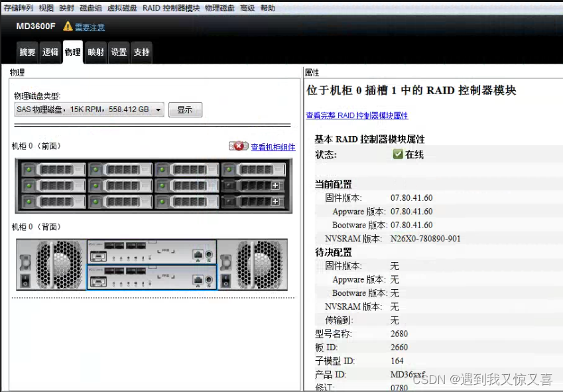Switch to the 映射 tab

pos(96,52)
